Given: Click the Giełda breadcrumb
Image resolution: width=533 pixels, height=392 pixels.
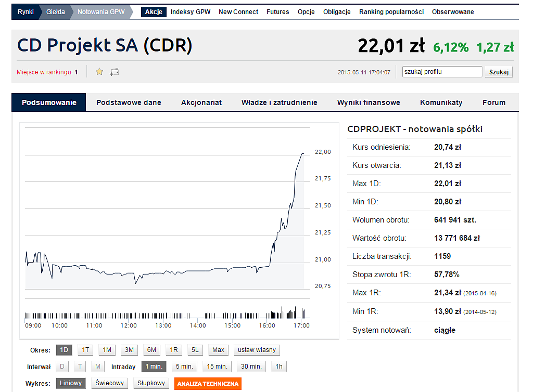Looking at the screenshot, I should (55, 12).
